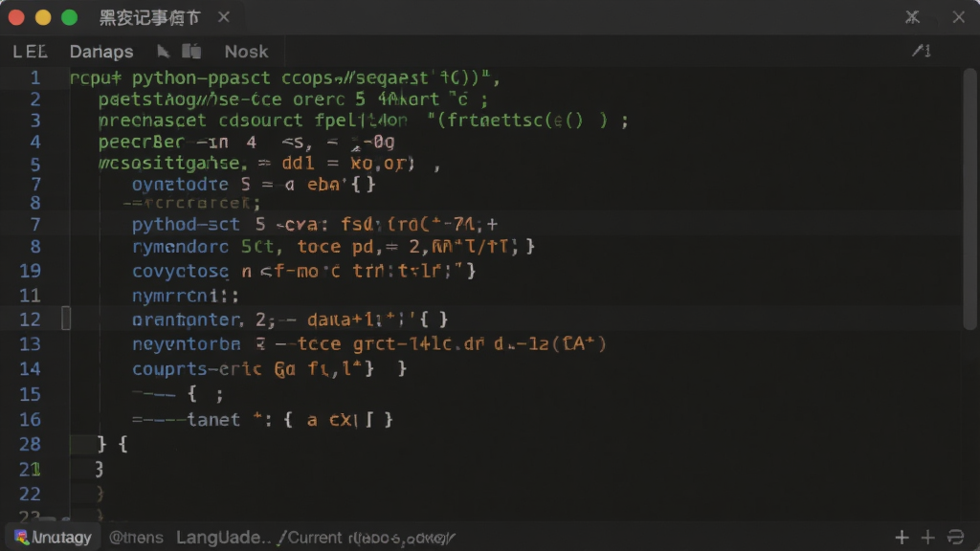Click the icon between the arrow and Nosk
This screenshot has height=551, width=980.
pos(191,51)
